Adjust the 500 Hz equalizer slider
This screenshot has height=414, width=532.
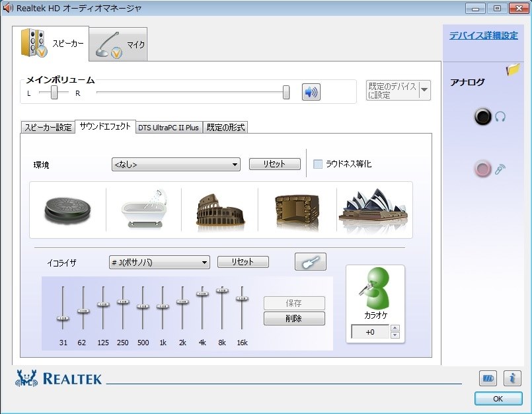tap(143, 306)
